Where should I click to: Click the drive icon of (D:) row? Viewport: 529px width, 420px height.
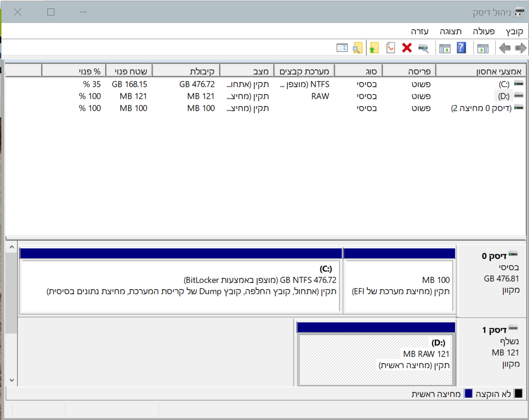519,96
